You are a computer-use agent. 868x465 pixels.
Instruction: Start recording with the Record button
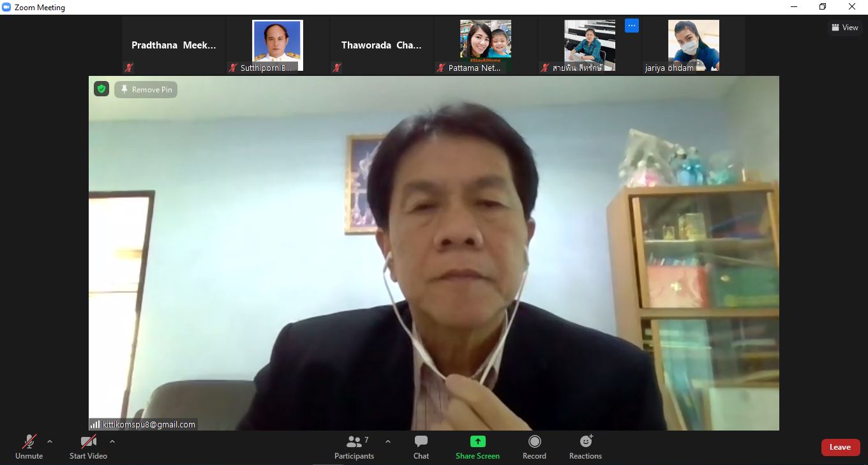[534, 447]
